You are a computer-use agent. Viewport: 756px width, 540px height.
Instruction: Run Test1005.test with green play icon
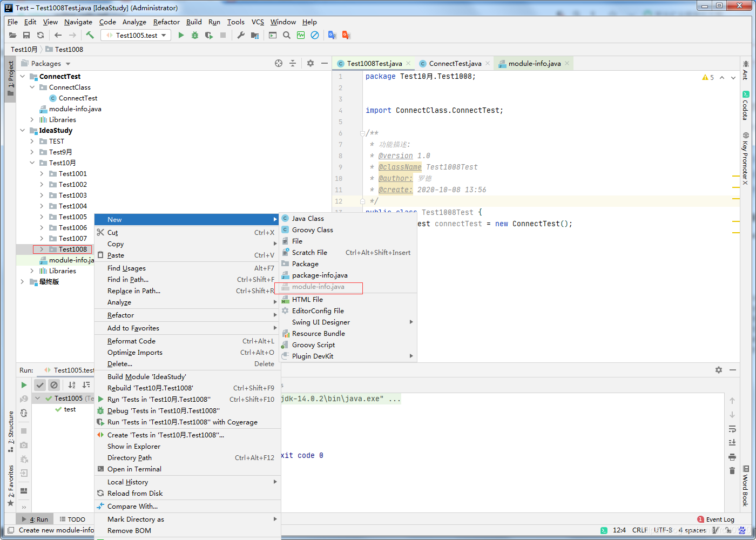pos(181,35)
